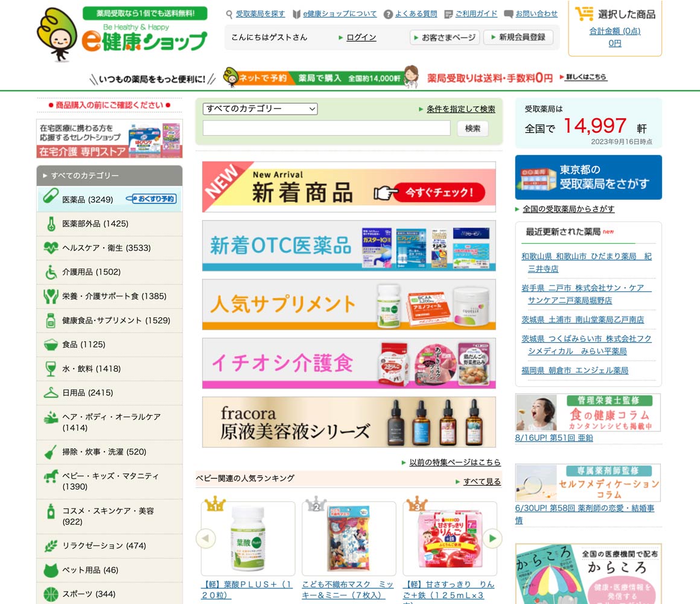Screen dimensions: 700x604
Task: Click the heartbeat icon for ヘルスケア・衛生
Action: pos(51,247)
